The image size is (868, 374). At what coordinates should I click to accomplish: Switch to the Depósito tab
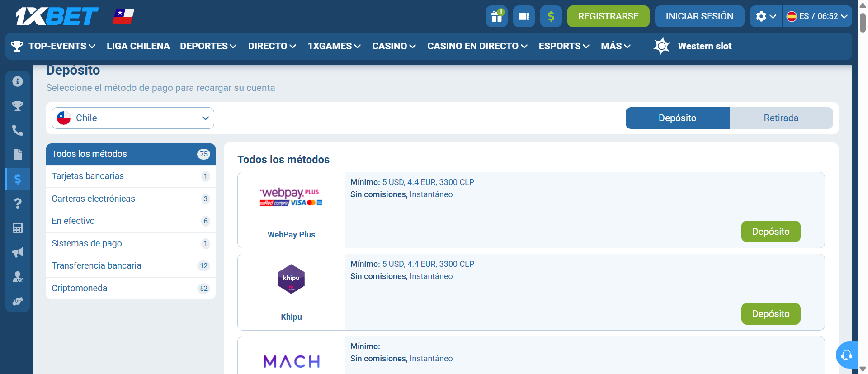tap(677, 118)
